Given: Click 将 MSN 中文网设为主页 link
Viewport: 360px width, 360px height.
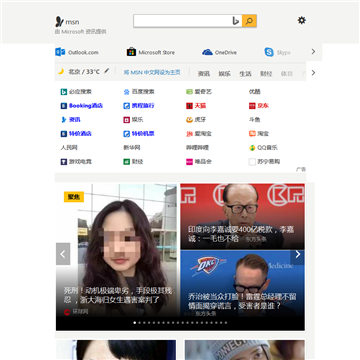Looking at the screenshot, I should pos(152,72).
